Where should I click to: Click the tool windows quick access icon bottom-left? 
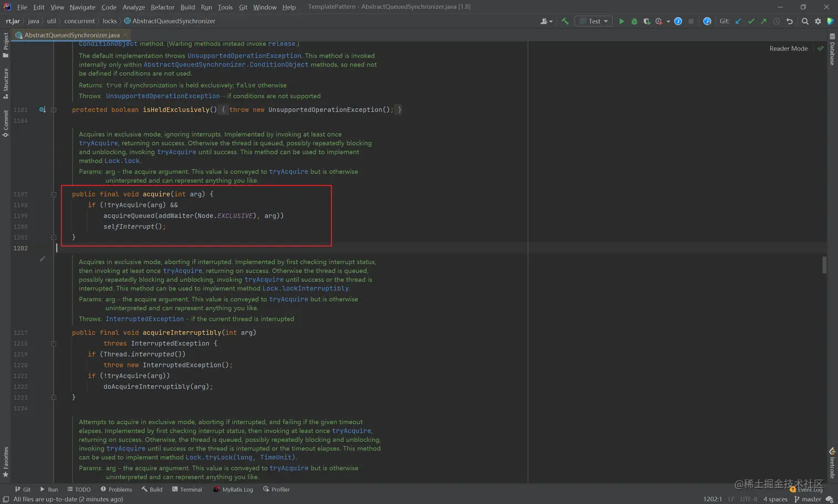click(6, 500)
